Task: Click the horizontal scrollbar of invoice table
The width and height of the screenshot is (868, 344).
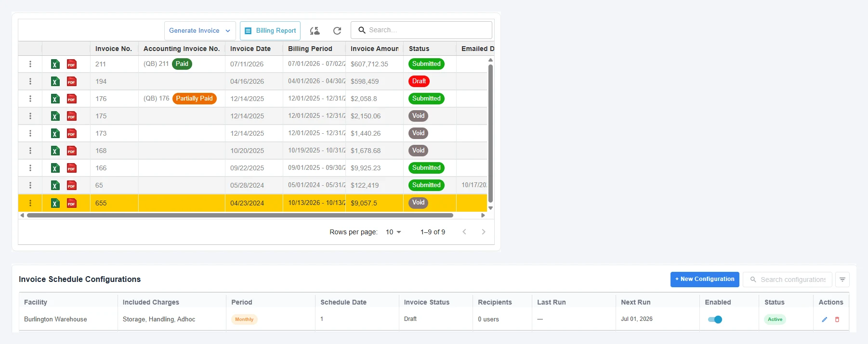Action: [x=240, y=216]
